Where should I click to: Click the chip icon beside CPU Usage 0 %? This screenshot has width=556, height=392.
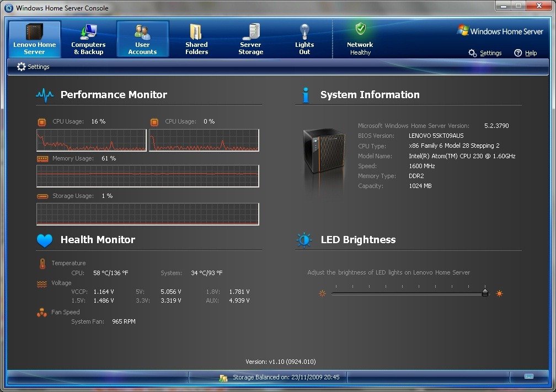point(154,122)
